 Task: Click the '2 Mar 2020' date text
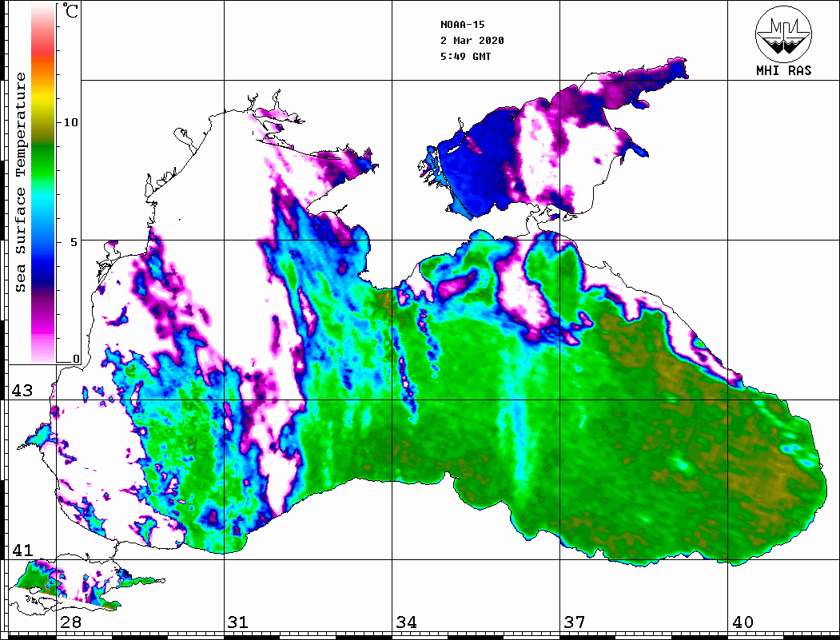472,41
